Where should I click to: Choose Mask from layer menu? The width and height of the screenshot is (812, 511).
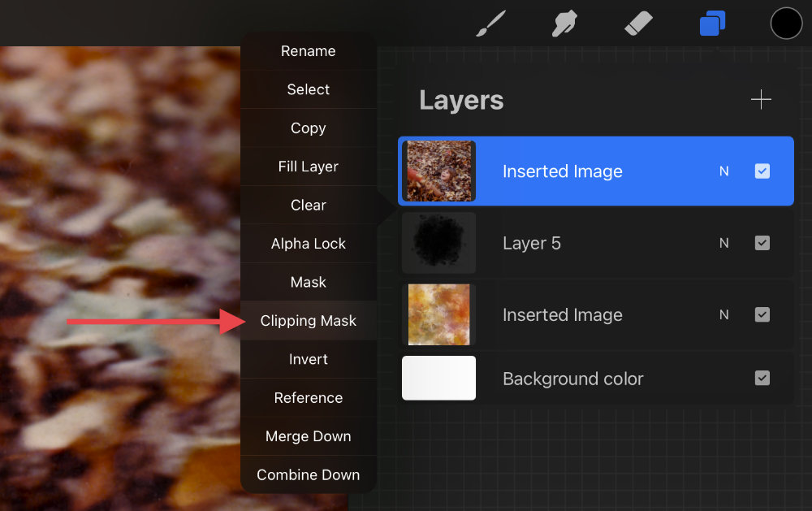pos(308,282)
